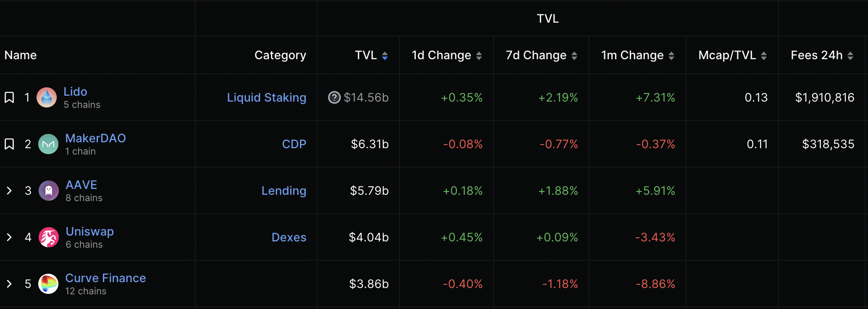Image resolution: width=868 pixels, height=309 pixels.
Task: Bookmark the Lido protocol row
Action: 9,98
